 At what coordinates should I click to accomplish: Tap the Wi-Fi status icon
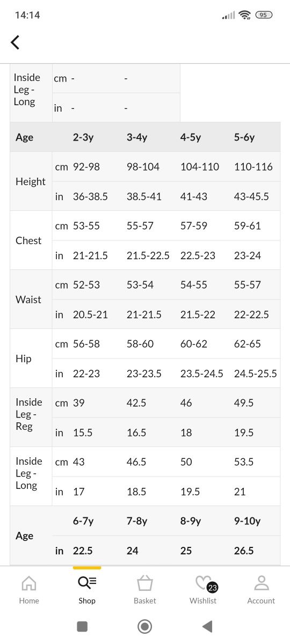pyautogui.click(x=245, y=15)
